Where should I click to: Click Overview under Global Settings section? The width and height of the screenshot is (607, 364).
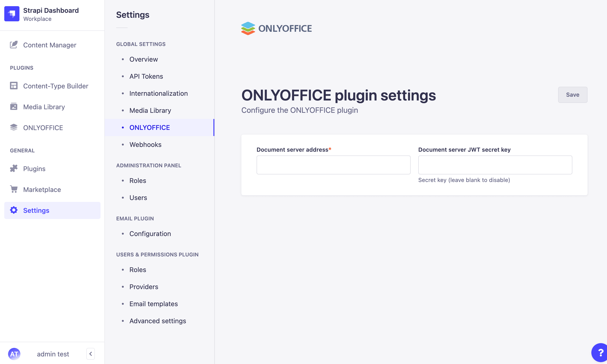click(x=143, y=59)
